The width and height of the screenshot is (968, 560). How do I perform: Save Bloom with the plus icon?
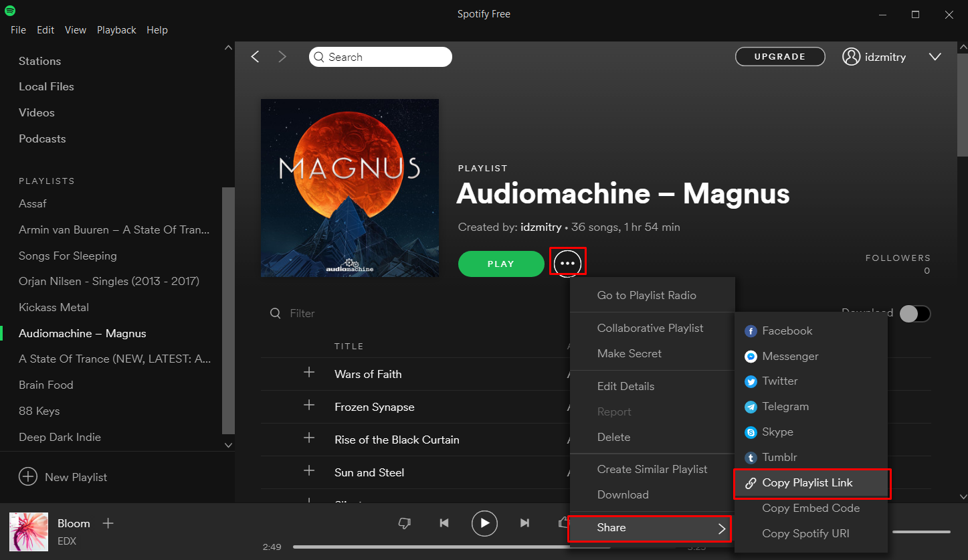[x=108, y=523]
